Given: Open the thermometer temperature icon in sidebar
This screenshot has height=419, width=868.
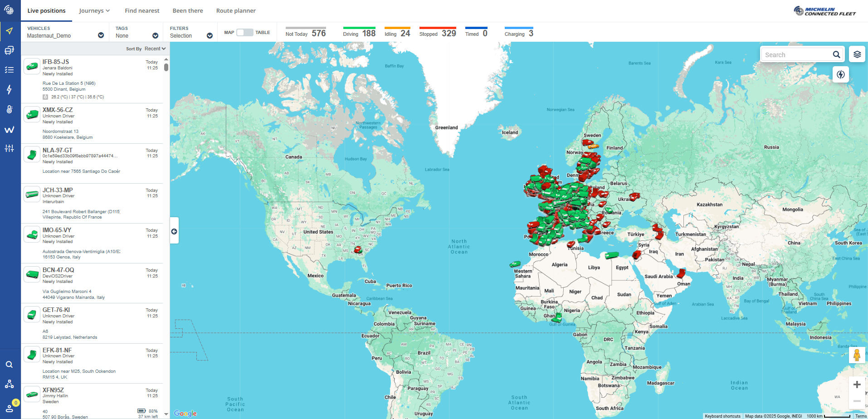Looking at the screenshot, I should click(9, 109).
